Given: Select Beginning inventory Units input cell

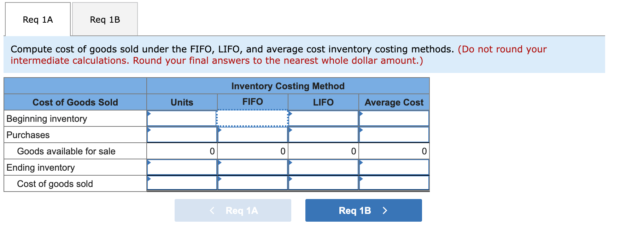Looking at the screenshot, I should 182,118.
